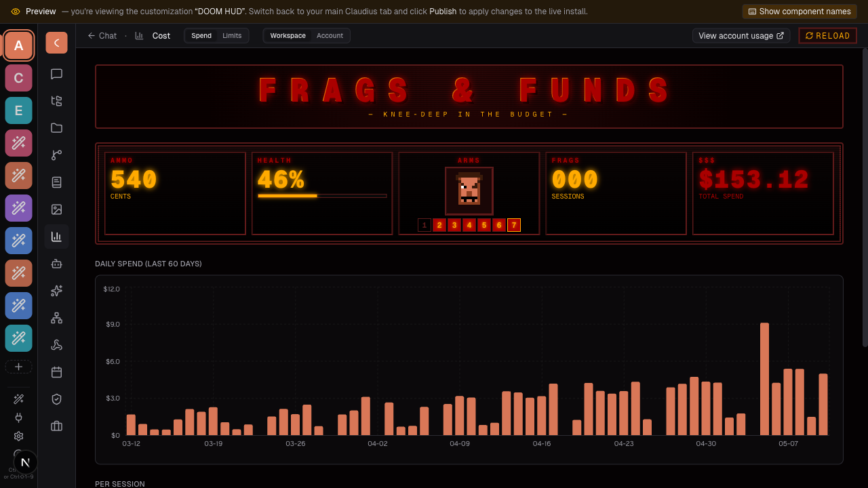Open the folder icon in sidebar
Image resolution: width=868 pixels, height=488 pixels.
(56, 128)
